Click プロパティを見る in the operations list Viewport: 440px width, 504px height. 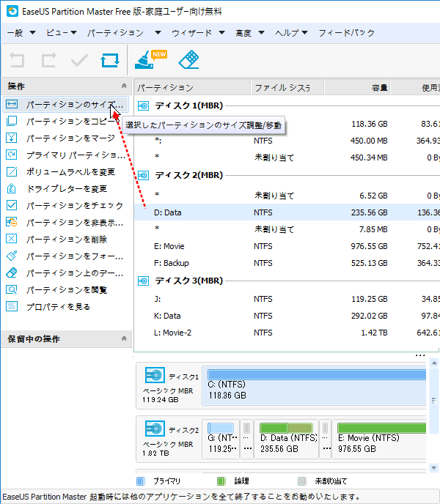(58, 306)
